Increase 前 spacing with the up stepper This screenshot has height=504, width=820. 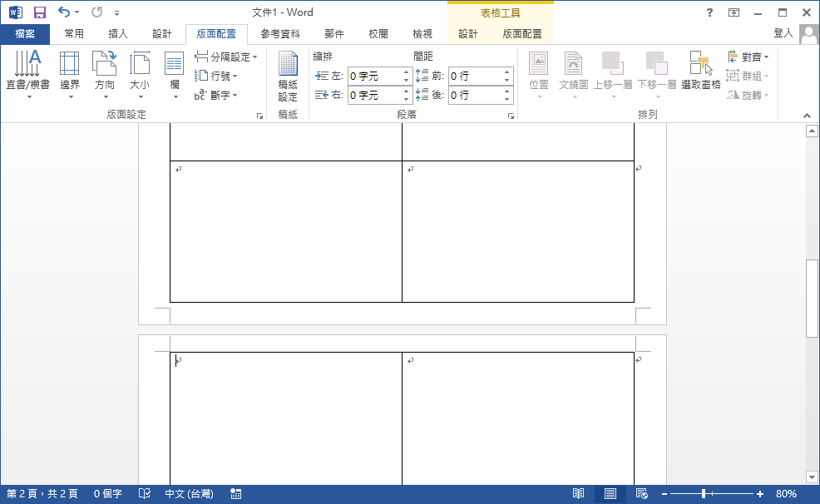pos(507,72)
